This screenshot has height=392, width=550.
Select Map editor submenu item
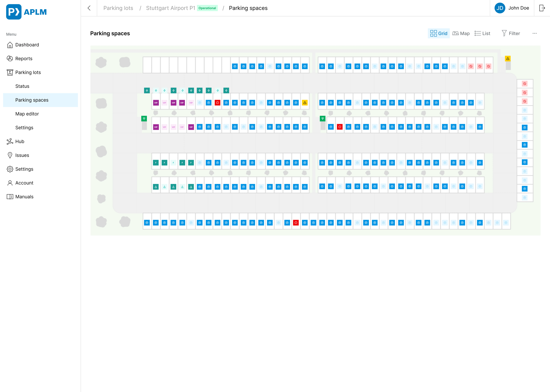coord(27,114)
